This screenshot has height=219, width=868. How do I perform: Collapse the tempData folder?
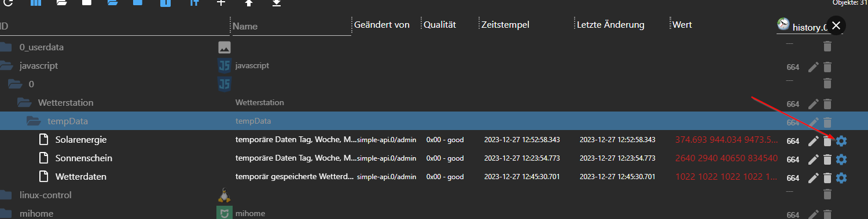click(34, 121)
